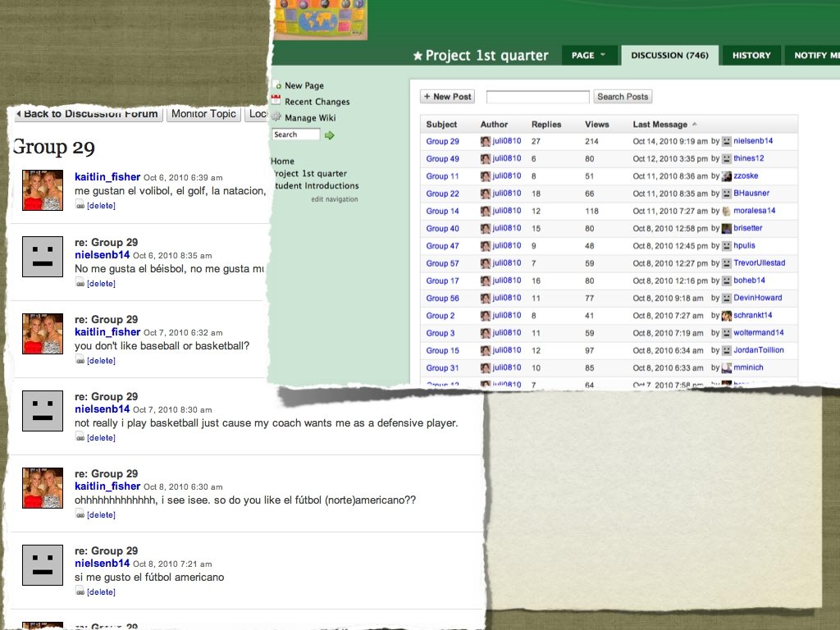Click the Home navigation link
This screenshot has width=840, height=630.
[282, 162]
